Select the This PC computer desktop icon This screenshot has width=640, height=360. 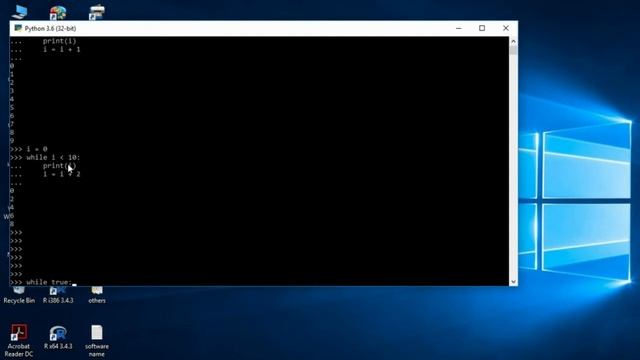tap(19, 12)
